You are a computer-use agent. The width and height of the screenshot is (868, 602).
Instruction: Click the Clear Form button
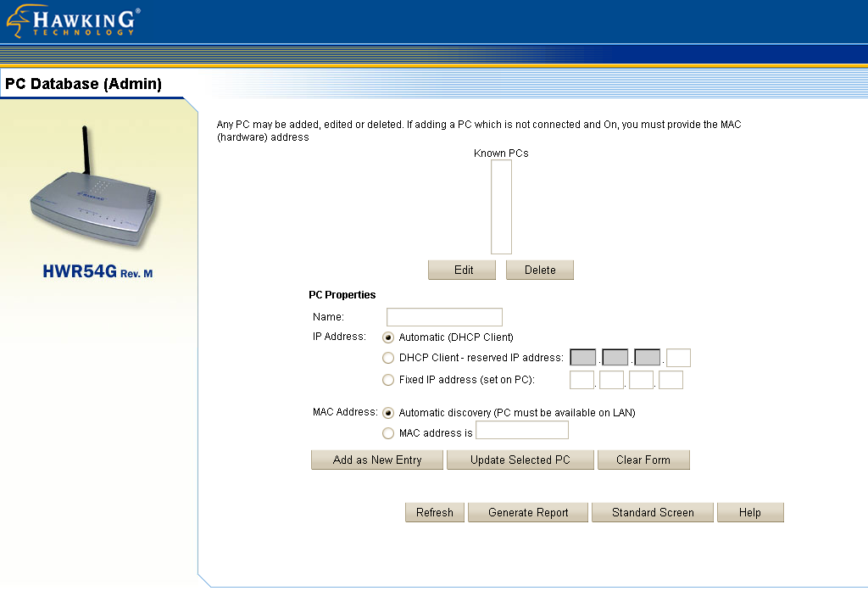[x=644, y=460]
